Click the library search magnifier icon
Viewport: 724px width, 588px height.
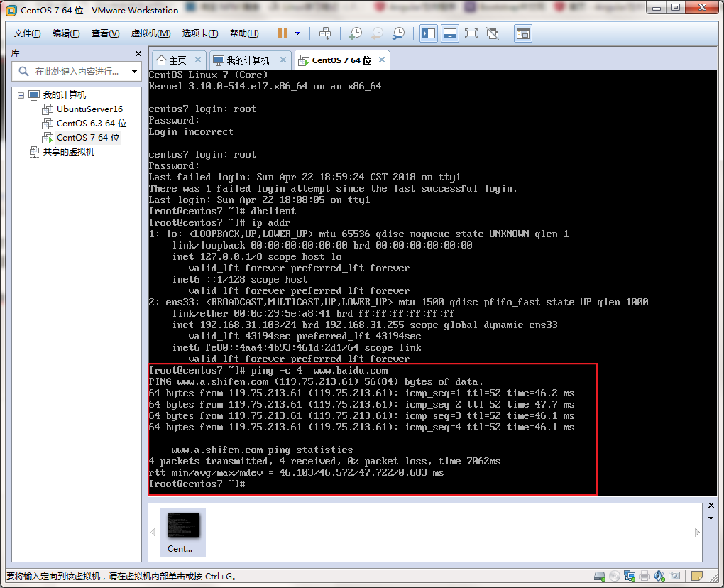tap(23, 72)
